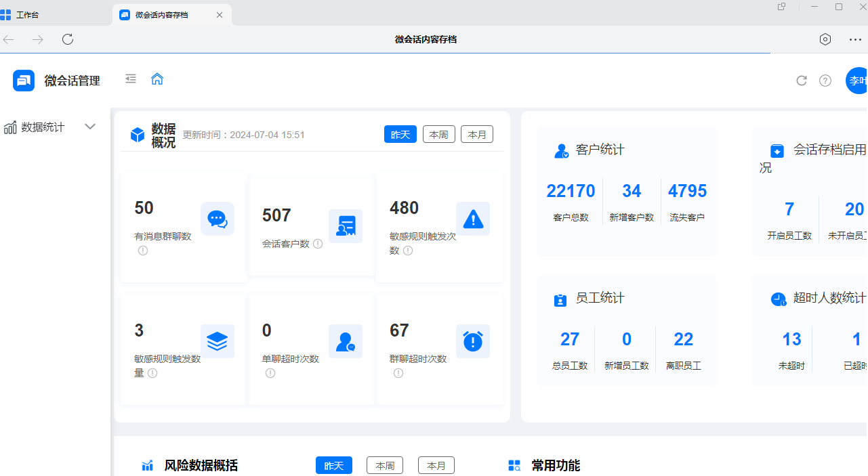
Task: Click the home icon in the app toolbar
Action: (x=157, y=79)
